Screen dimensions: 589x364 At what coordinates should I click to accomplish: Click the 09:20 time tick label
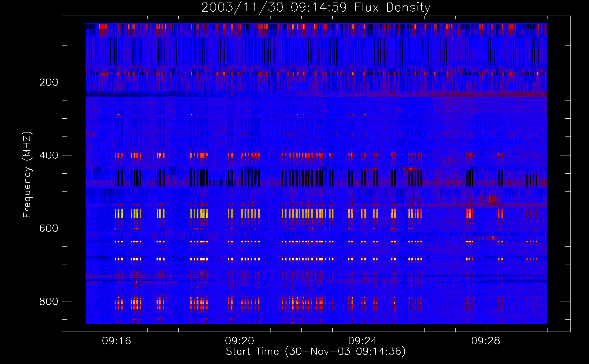point(240,341)
